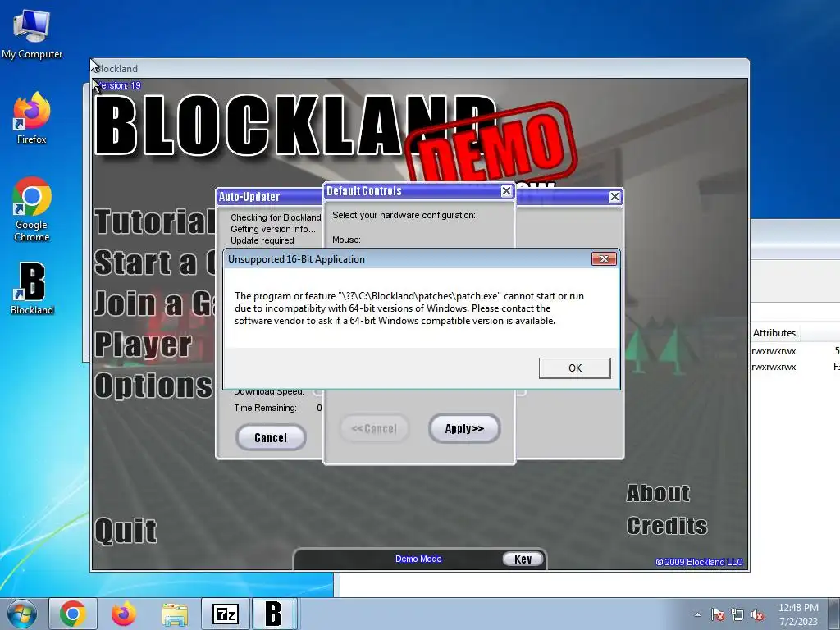Screen dimensions: 840x630
Task: Select Player in Blockland main menu
Action: click(x=143, y=345)
